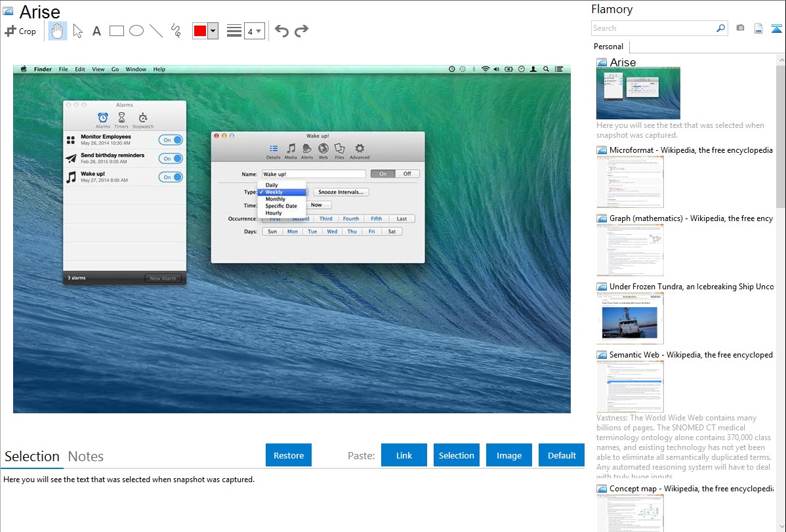Toggle the Wake up! alarm switch

[170, 177]
